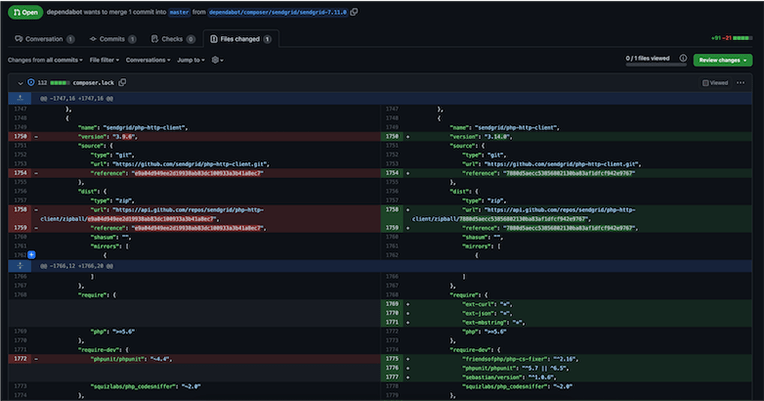Click added line "ext-mbstring" text
Viewport: 764px width, 401px height.
coord(493,323)
